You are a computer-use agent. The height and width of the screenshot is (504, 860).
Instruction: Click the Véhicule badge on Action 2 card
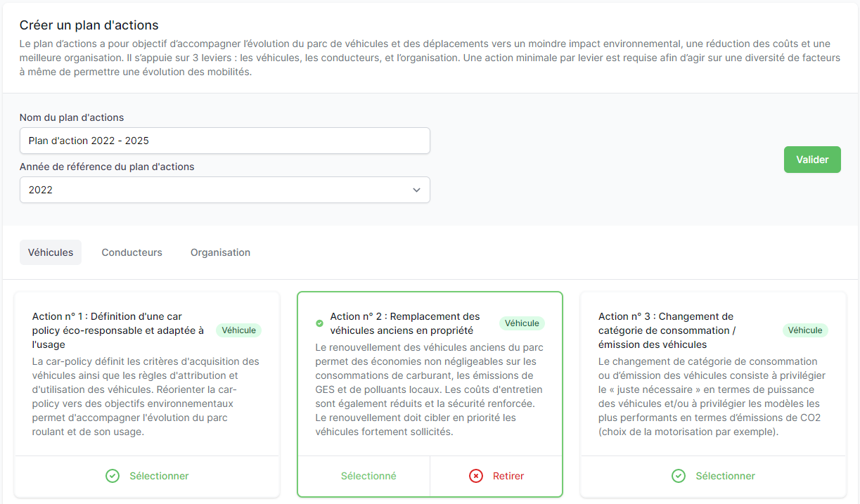[522, 323]
